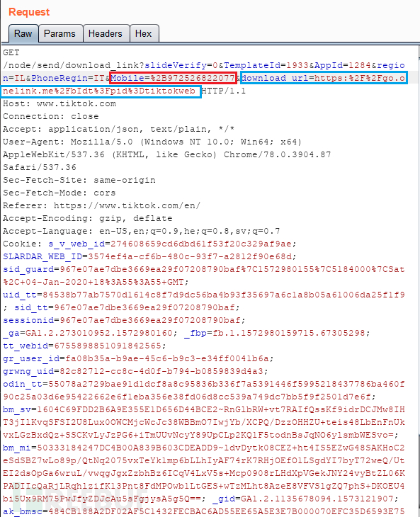Open the Params tab

(x=59, y=33)
